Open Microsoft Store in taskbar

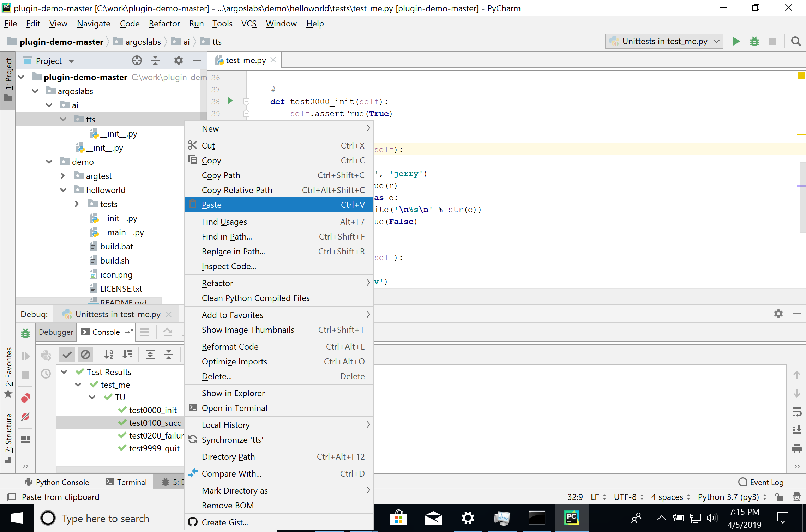click(399, 518)
